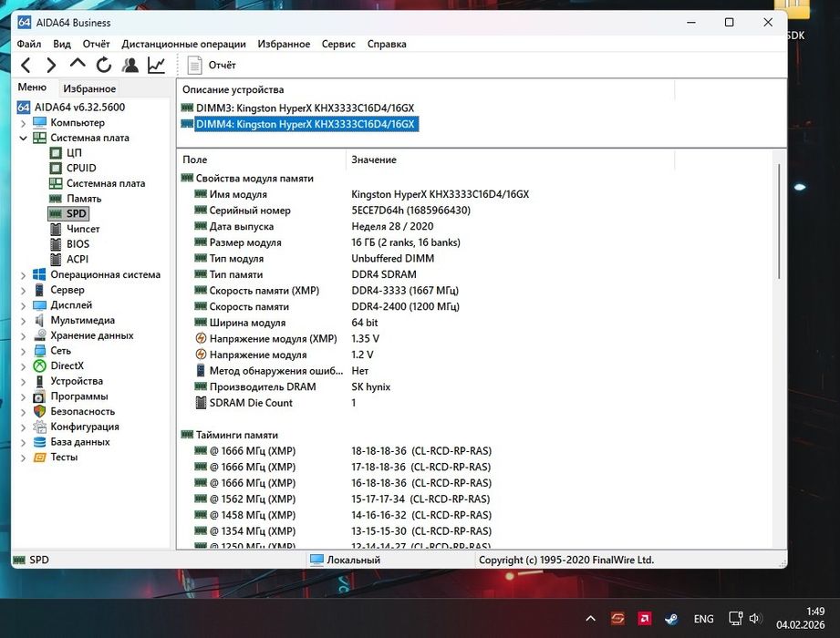Select the База данных category

coord(80,442)
